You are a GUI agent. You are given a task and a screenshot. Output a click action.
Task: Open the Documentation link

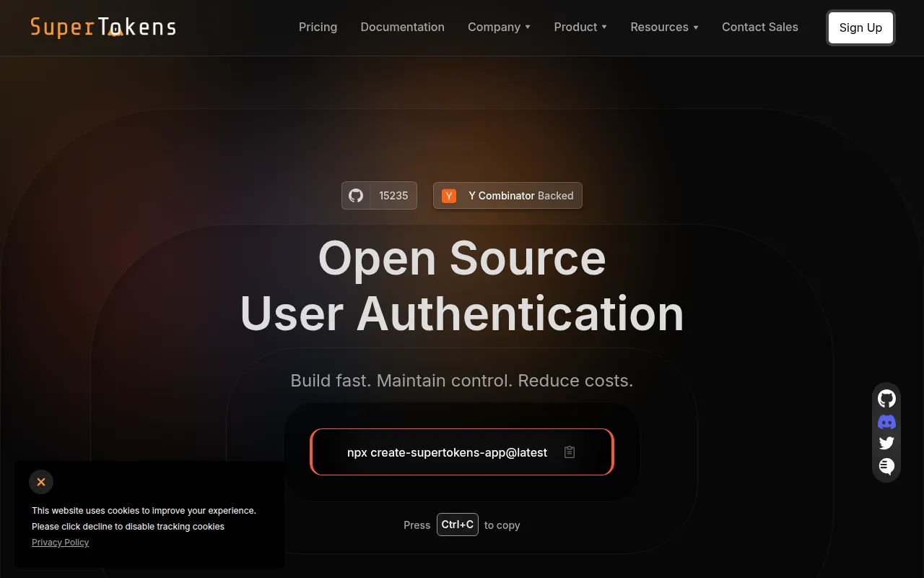tap(402, 27)
